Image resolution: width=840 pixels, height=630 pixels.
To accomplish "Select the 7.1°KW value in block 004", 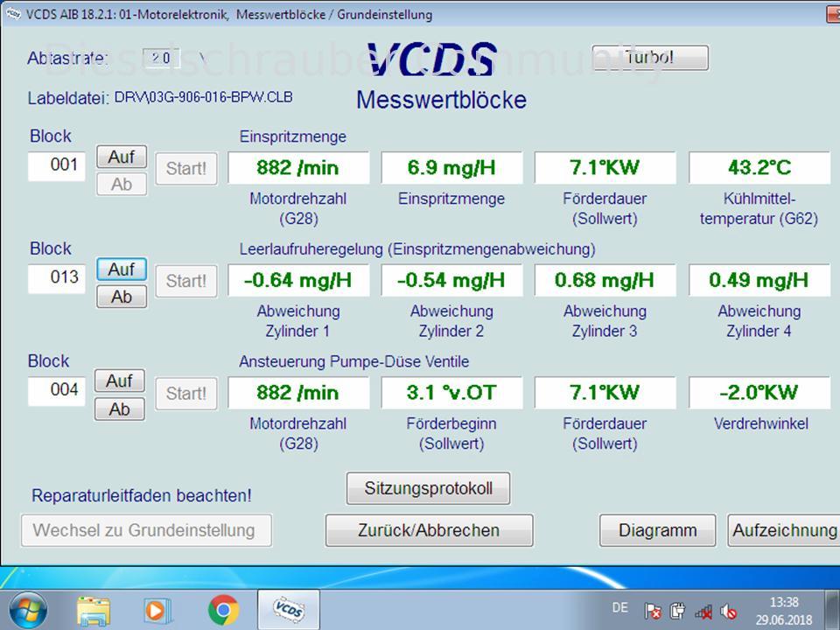I will 605,393.
